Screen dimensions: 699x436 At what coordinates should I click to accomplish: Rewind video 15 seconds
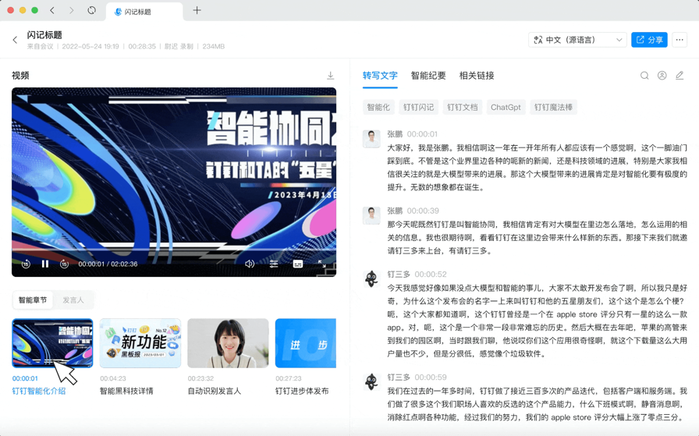pos(26,264)
